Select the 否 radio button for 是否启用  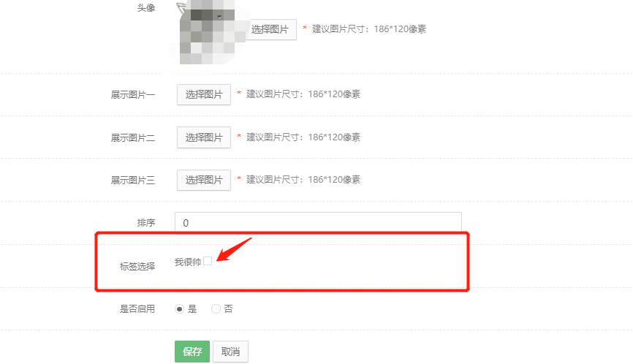pos(216,309)
